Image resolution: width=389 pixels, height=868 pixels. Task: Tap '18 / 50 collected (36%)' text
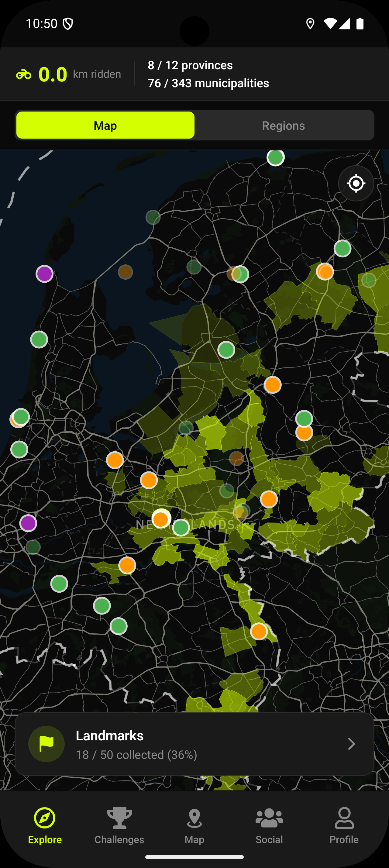[x=136, y=755]
